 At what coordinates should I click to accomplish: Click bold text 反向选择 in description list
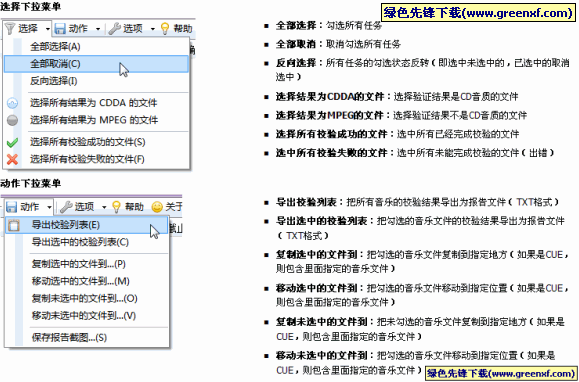click(x=296, y=63)
